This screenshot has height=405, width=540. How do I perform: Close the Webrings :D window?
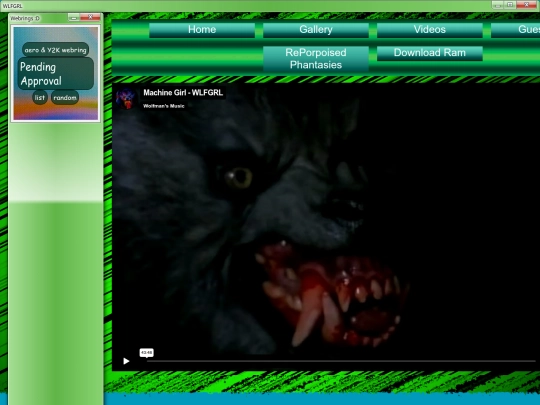click(x=90, y=17)
